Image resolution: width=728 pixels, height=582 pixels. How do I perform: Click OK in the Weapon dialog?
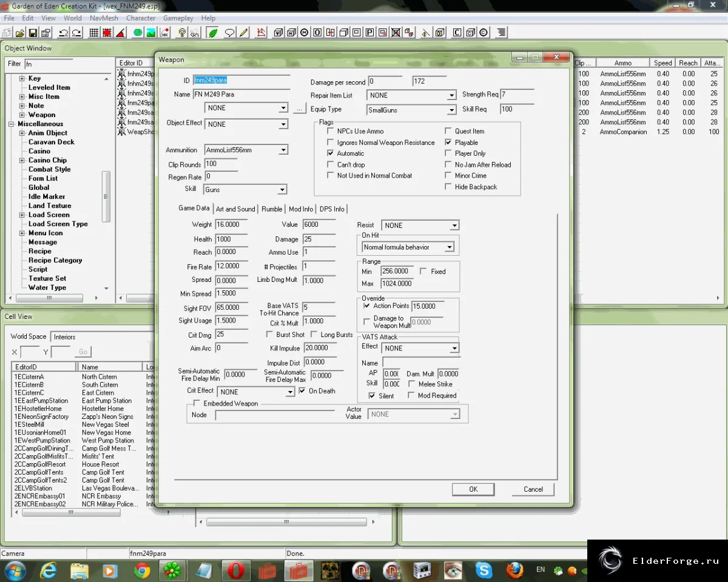[473, 489]
